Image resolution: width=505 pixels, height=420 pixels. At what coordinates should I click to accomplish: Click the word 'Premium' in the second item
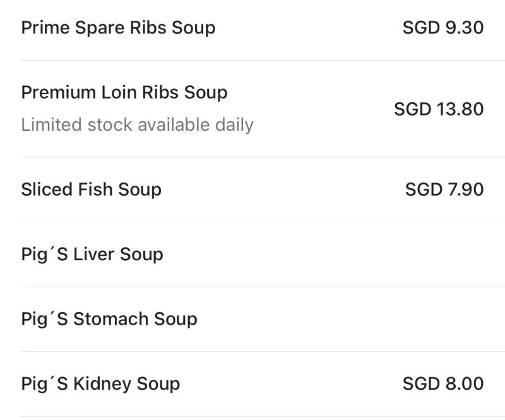59,92
